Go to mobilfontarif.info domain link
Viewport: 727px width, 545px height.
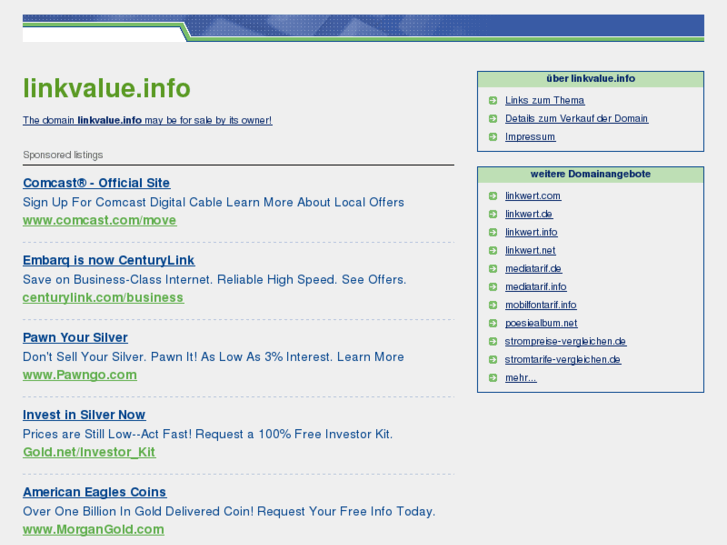point(541,305)
